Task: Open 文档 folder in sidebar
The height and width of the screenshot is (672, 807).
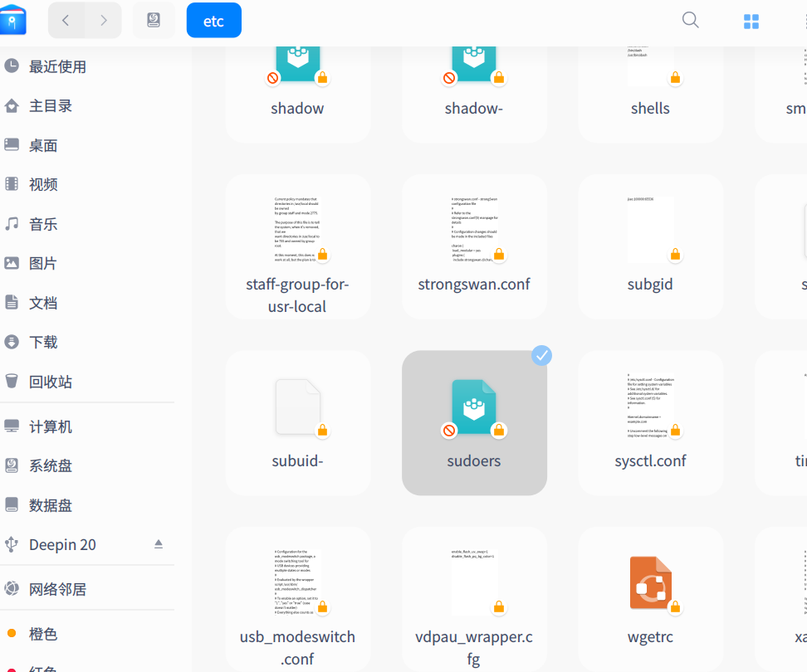Action: [x=87, y=303]
